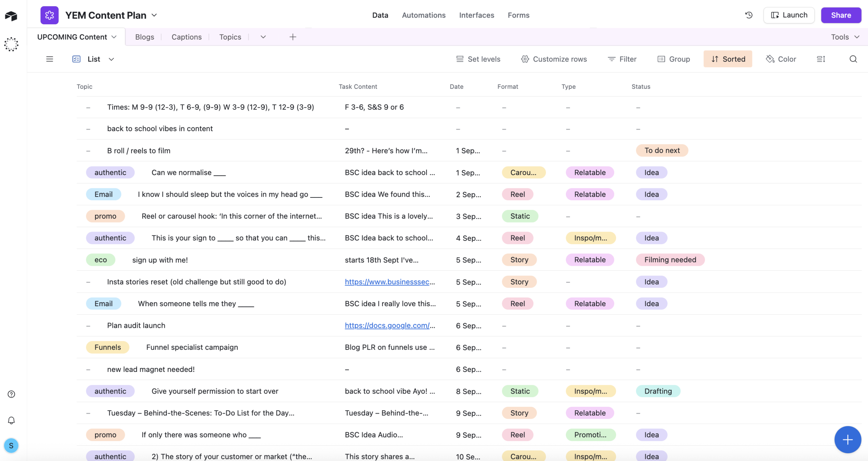Open the Tools dropdown
The width and height of the screenshot is (868, 461).
[845, 37]
